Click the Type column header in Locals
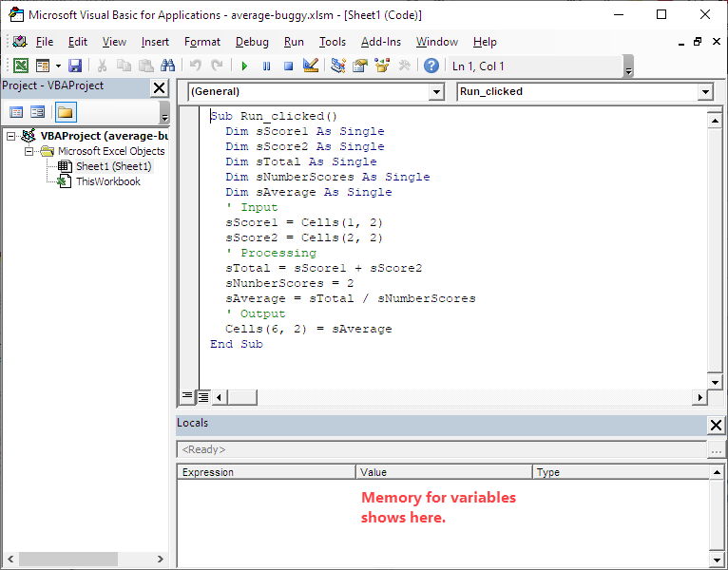The image size is (728, 570). (x=622, y=472)
